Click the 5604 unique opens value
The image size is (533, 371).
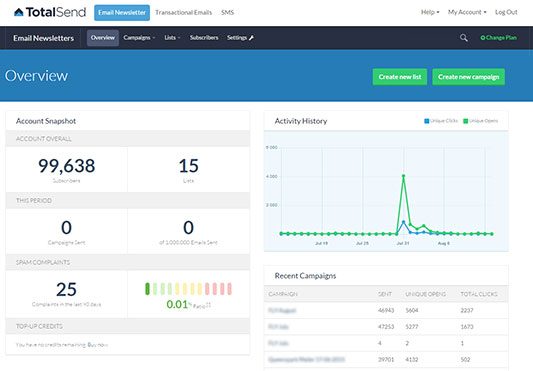pyautogui.click(x=412, y=310)
